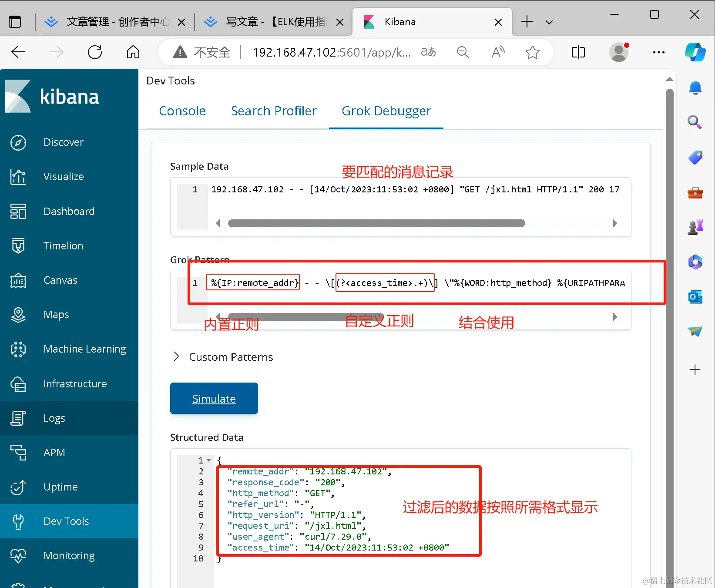Collapse the Structured Data JSON fold arrow
The image size is (715, 588).
[x=209, y=460]
